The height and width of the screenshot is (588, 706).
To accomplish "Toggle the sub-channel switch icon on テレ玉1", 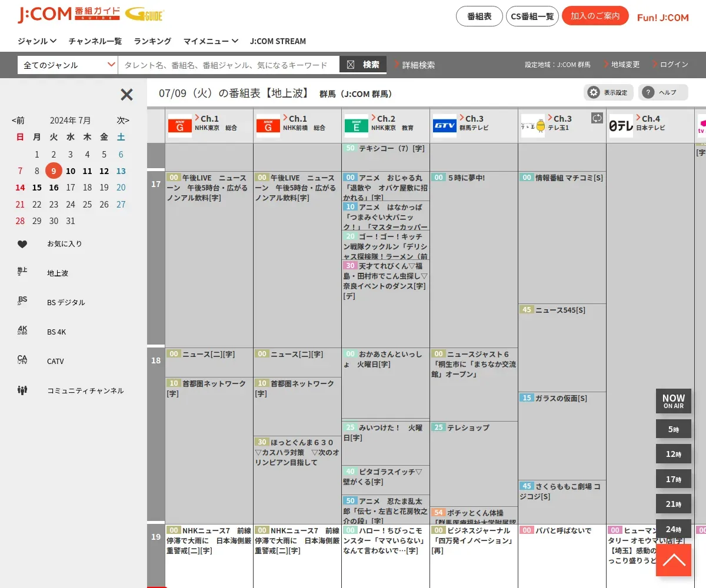I will [597, 118].
